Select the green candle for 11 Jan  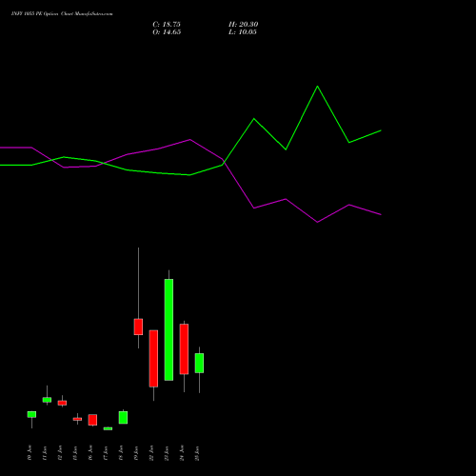[x=47, y=400]
